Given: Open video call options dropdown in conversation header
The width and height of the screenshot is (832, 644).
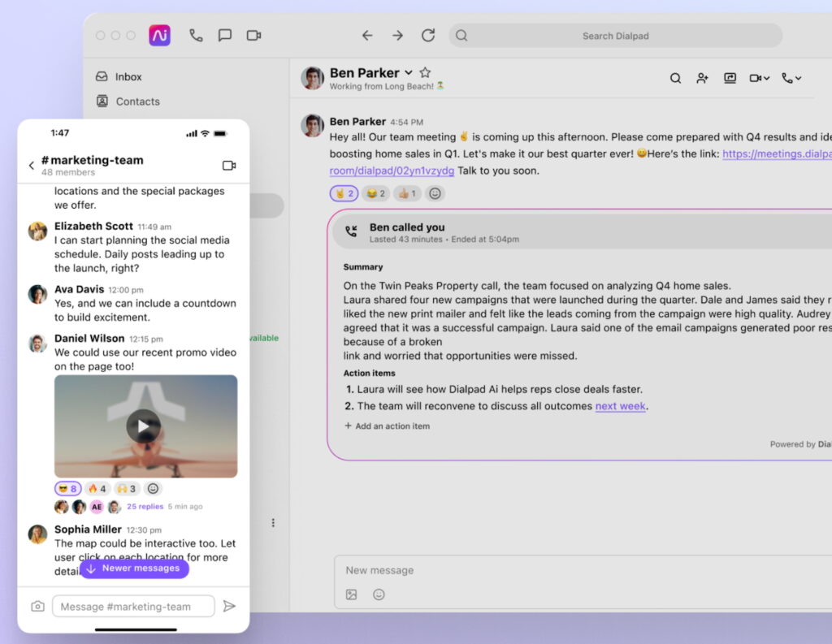Looking at the screenshot, I should tap(760, 79).
